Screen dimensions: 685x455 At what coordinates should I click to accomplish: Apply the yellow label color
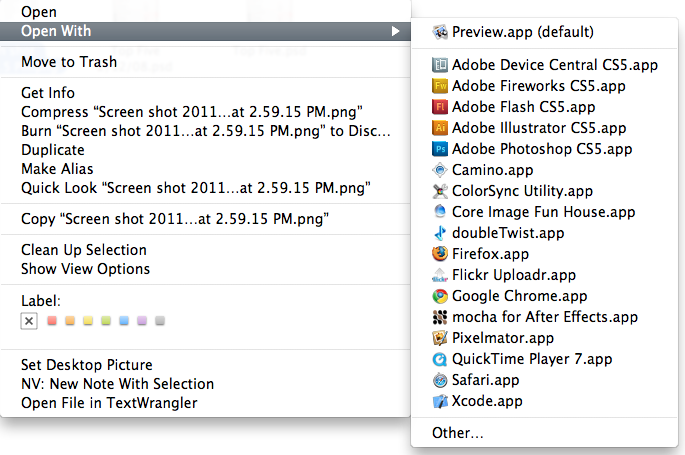pyautogui.click(x=88, y=321)
